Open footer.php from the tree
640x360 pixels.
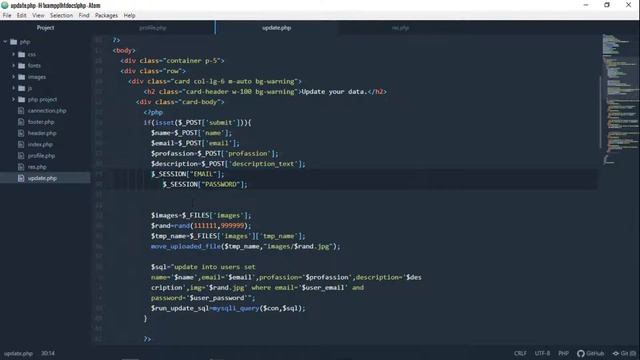coord(41,122)
